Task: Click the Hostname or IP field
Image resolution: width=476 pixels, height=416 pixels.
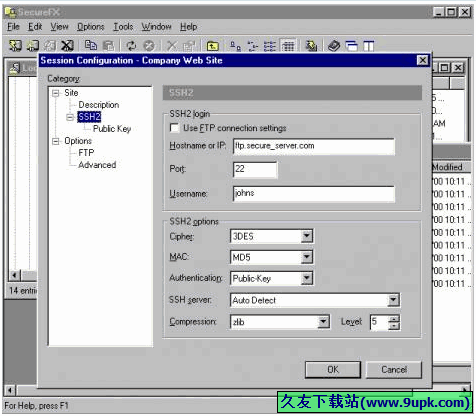Action: pyautogui.click(x=314, y=146)
